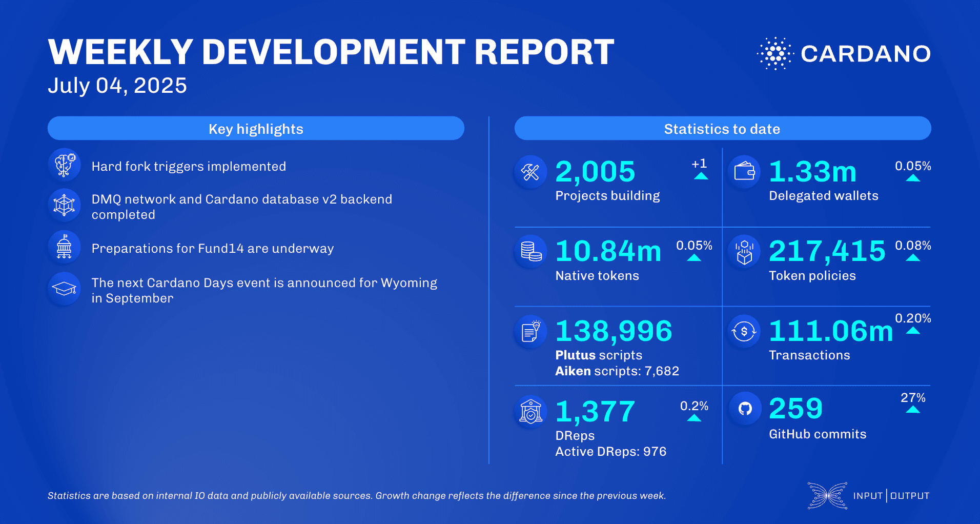Click 'Preparations for Fund14 are underway'
Viewport: 980px width, 524px height.
point(213,249)
